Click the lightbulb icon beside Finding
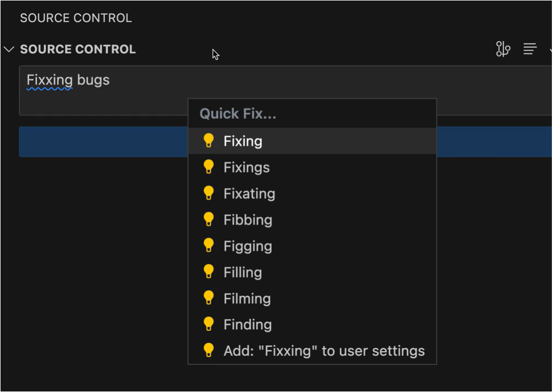The width and height of the screenshot is (553, 392). [208, 324]
